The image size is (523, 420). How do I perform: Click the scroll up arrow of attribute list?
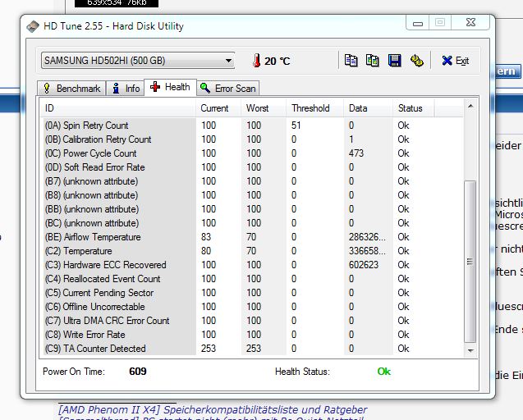(x=470, y=107)
